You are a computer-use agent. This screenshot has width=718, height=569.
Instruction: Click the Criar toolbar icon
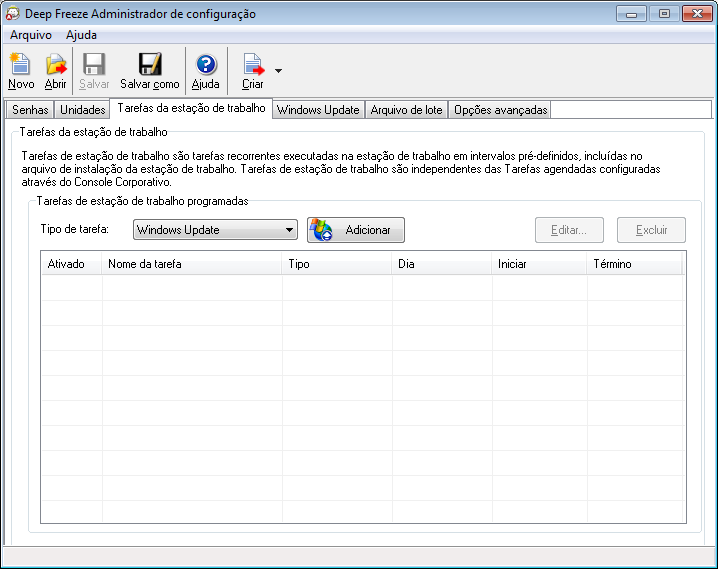click(x=253, y=71)
